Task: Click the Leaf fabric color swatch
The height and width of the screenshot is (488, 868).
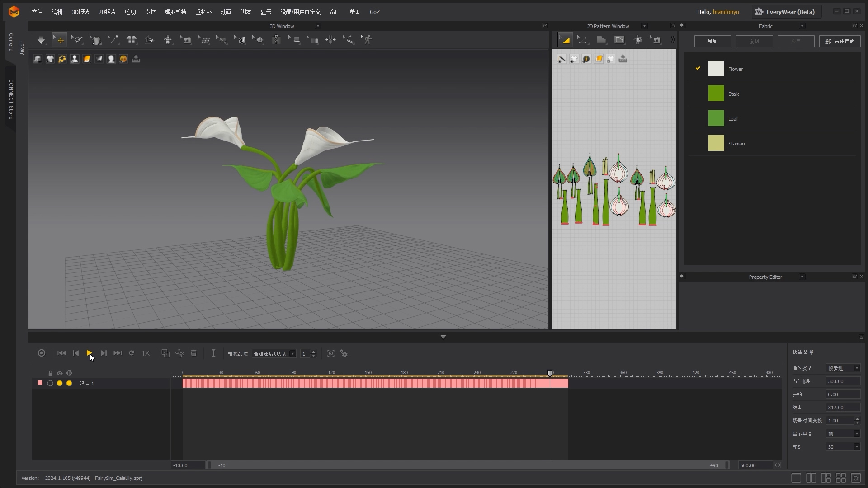Action: pyautogui.click(x=716, y=118)
